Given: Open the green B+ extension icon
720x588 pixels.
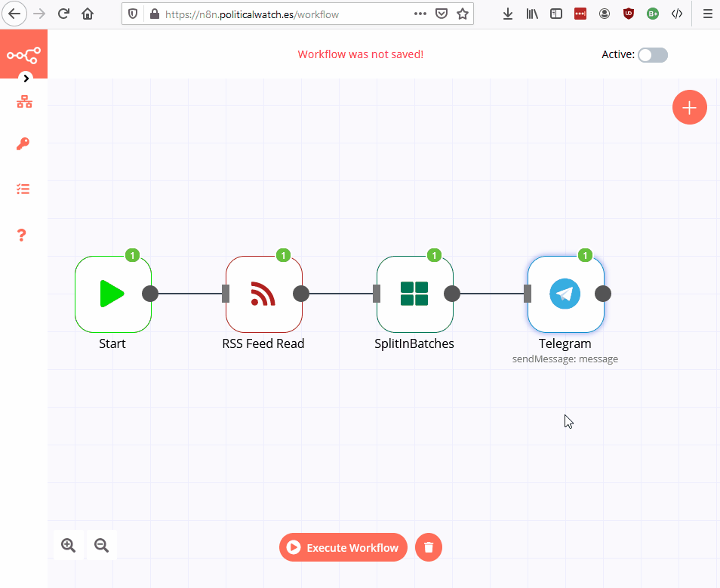Looking at the screenshot, I should tap(653, 14).
